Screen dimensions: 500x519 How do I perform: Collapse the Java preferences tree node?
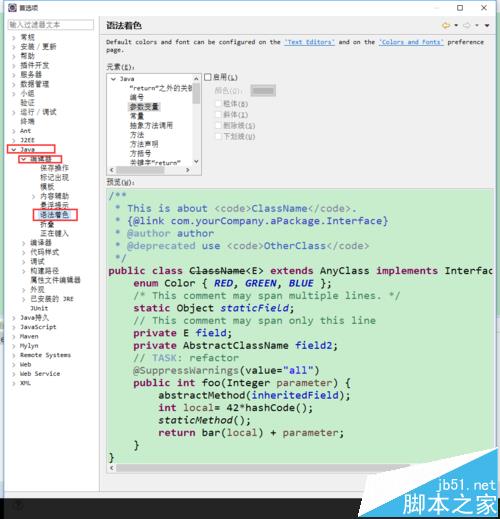(14, 150)
